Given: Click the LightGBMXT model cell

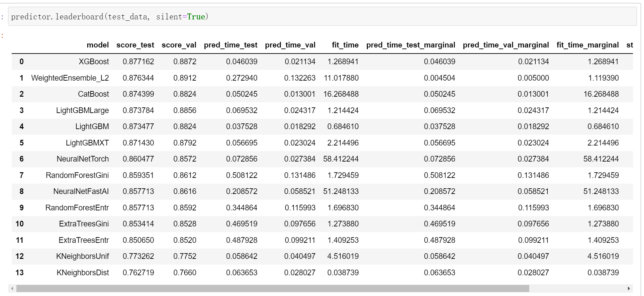Looking at the screenshot, I should tap(87, 143).
